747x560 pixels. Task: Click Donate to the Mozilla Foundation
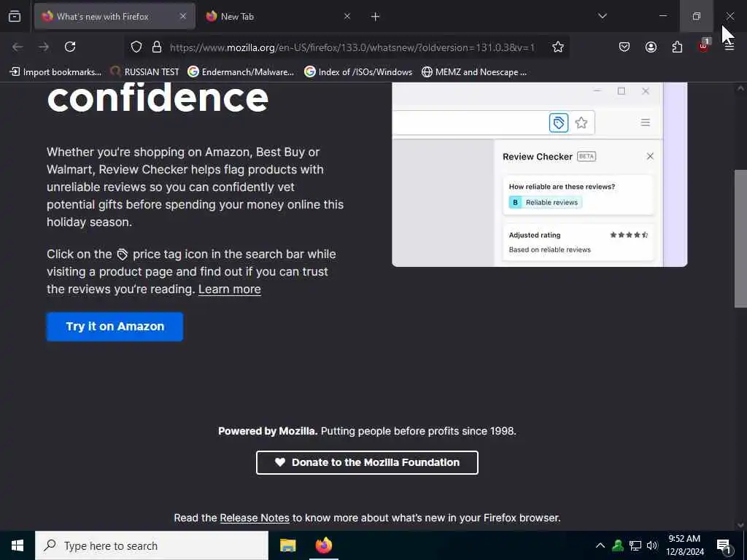point(368,462)
